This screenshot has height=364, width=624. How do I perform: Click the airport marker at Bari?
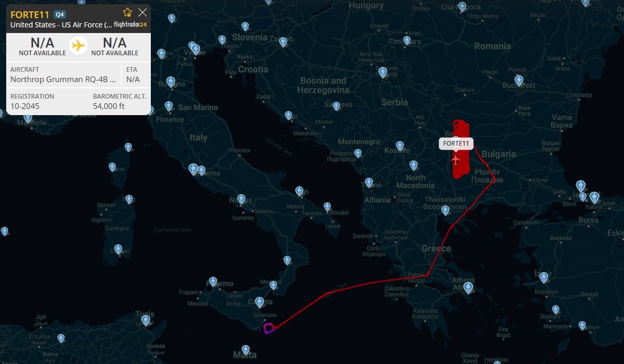point(299,191)
